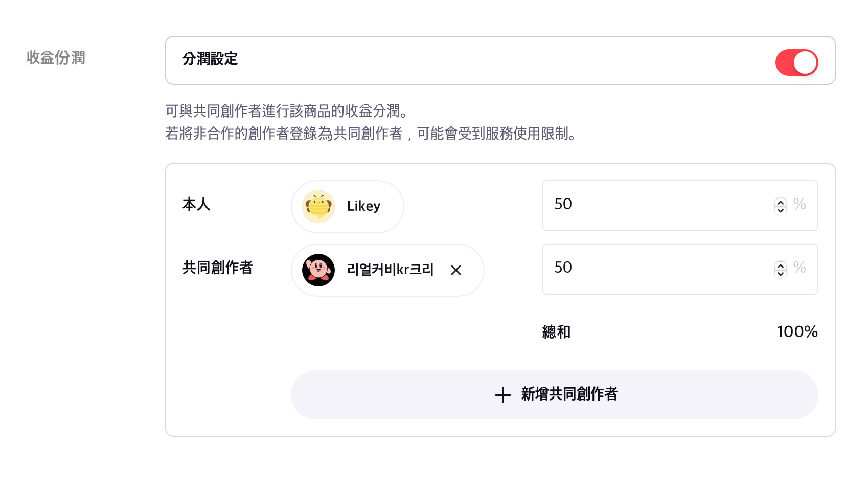This screenshot has height=487, width=868.
Task: Select the Likey name in the creator chip
Action: point(363,206)
